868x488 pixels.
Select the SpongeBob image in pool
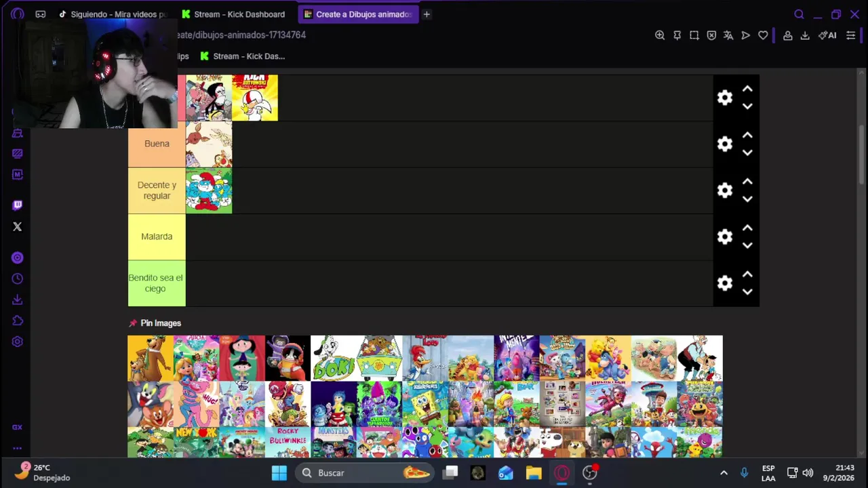click(425, 404)
